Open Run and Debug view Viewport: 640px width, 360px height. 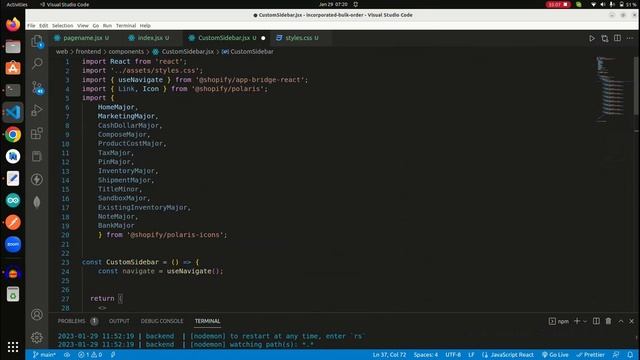point(37,110)
